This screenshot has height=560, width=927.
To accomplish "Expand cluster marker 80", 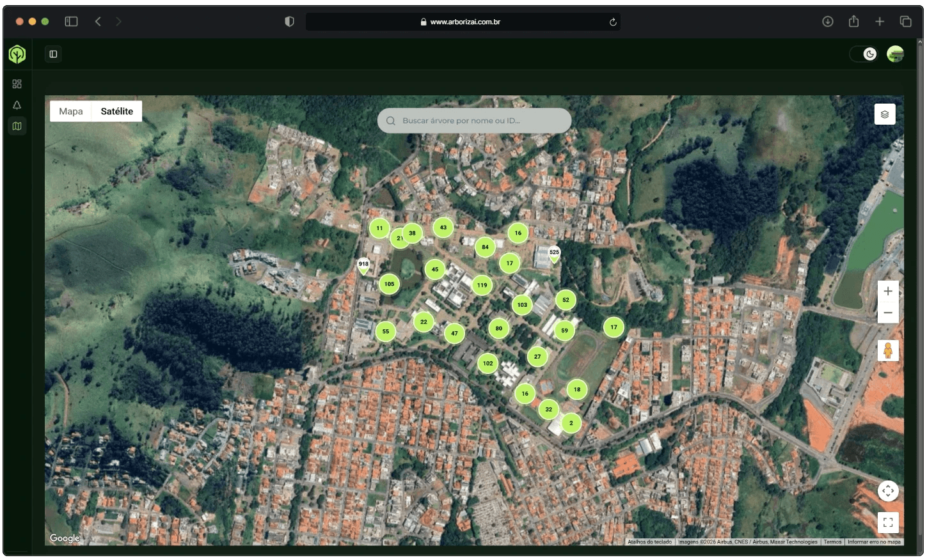I will (499, 329).
